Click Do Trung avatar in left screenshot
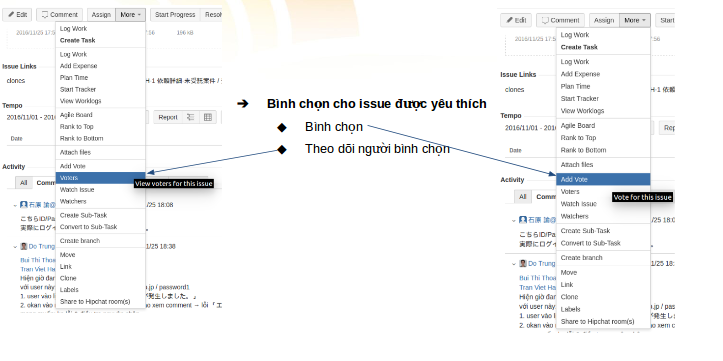 [x=24, y=246]
